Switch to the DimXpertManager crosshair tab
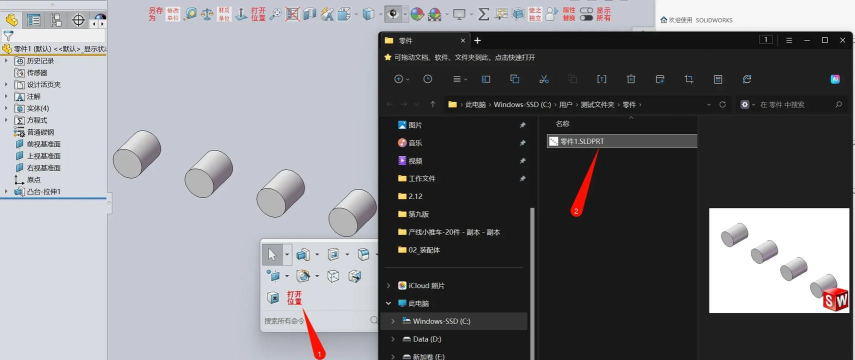Viewport: 855px width, 360px height. pos(79,21)
